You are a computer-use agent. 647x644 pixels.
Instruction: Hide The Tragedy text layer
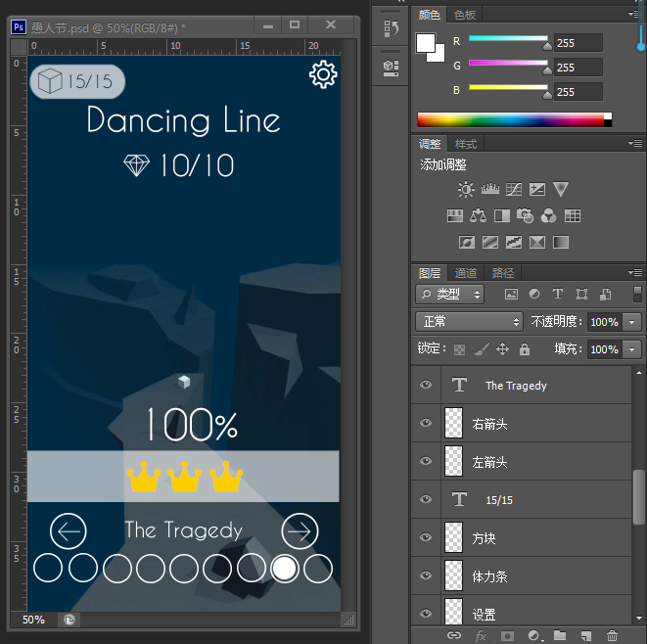[x=426, y=385]
